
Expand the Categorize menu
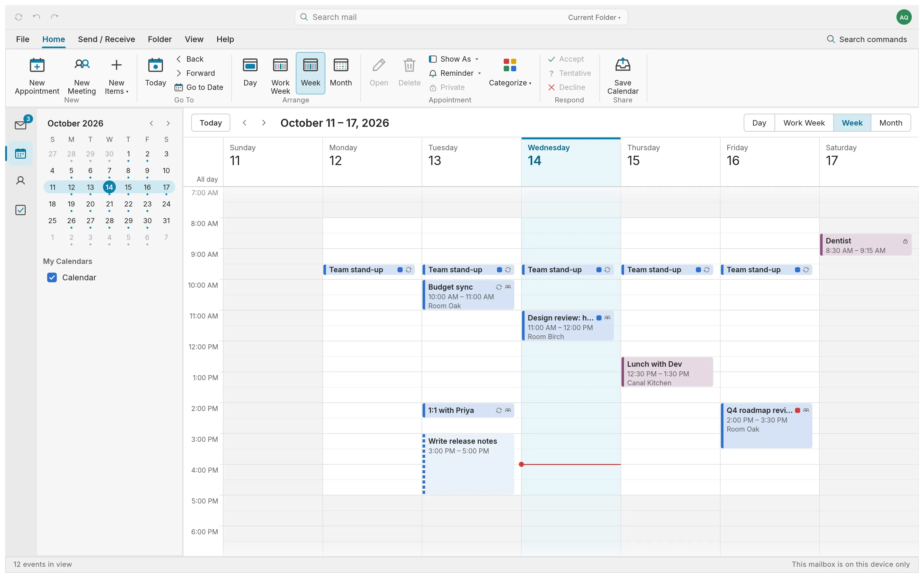pos(510,73)
